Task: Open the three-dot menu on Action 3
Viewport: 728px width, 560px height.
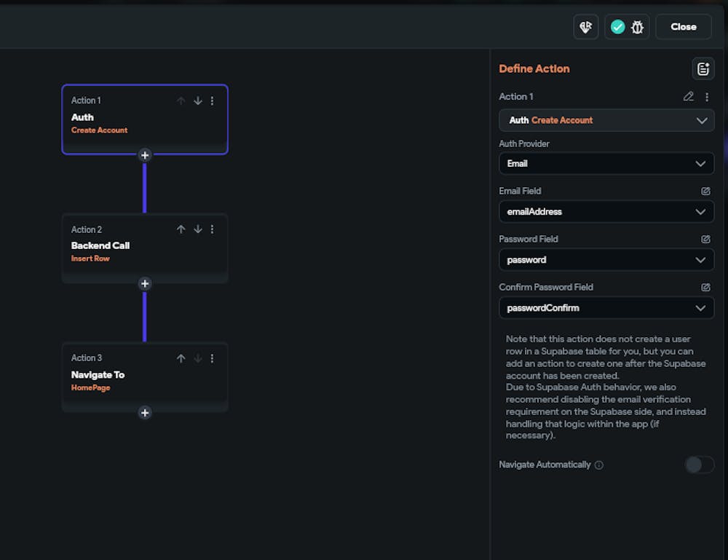Action: (x=212, y=358)
